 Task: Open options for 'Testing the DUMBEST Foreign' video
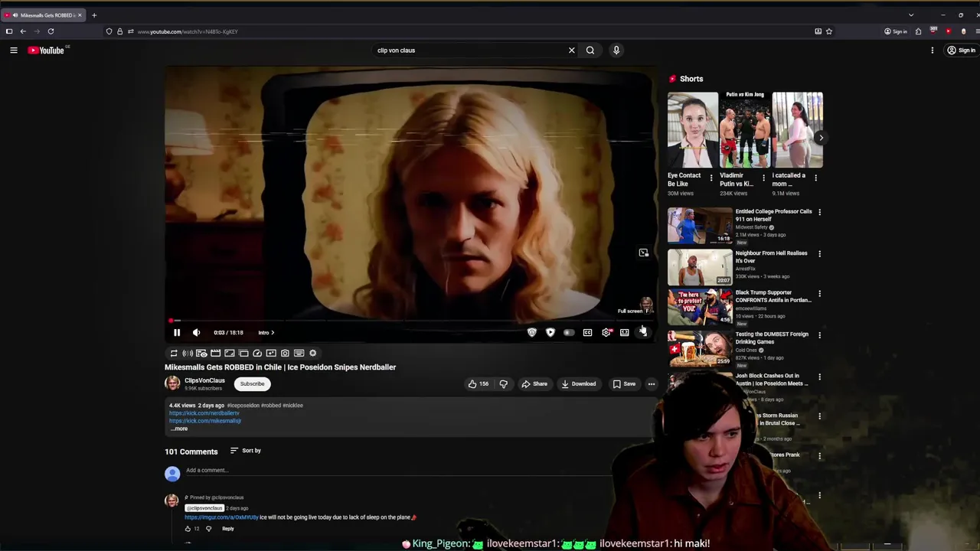coord(819,334)
